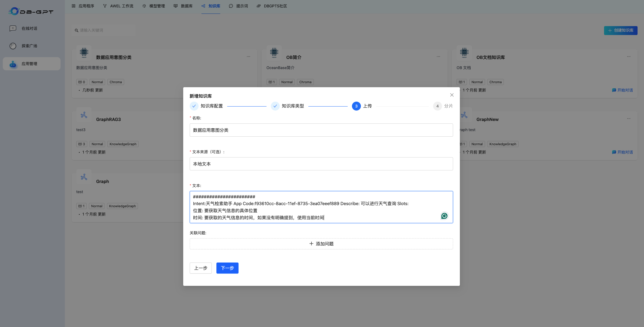Click the 数据应用意图分类 card title
This screenshot has height=327, width=644.
(x=114, y=57)
